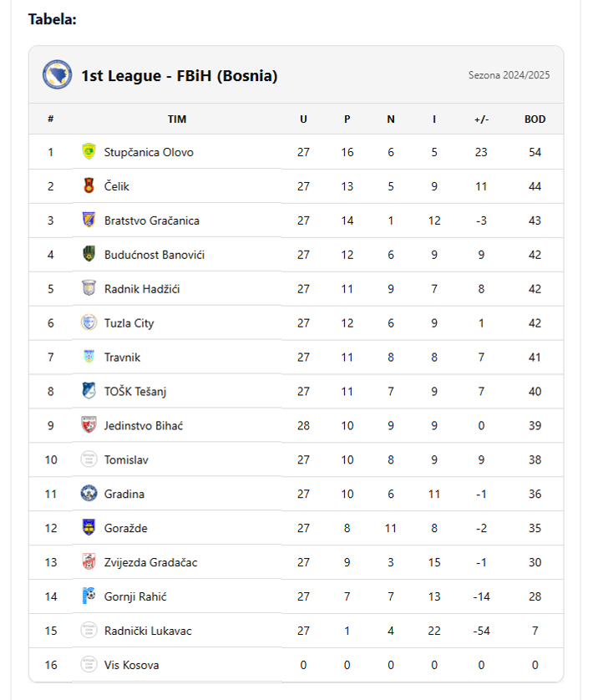593x700 pixels.
Task: Click the Bosnia league logo icon
Action: point(57,74)
